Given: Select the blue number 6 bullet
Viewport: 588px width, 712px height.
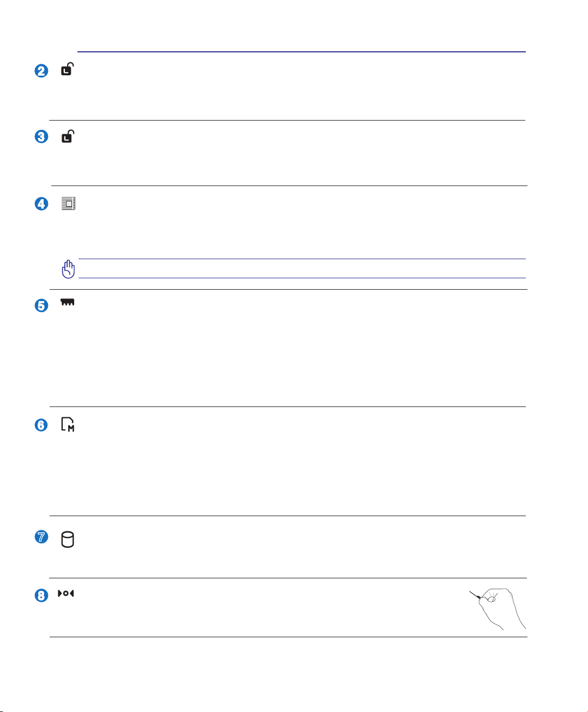Looking at the screenshot, I should pos(41,425).
